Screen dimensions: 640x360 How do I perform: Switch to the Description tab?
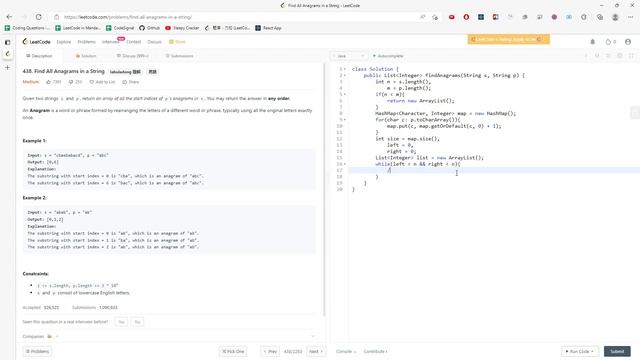(x=39, y=56)
